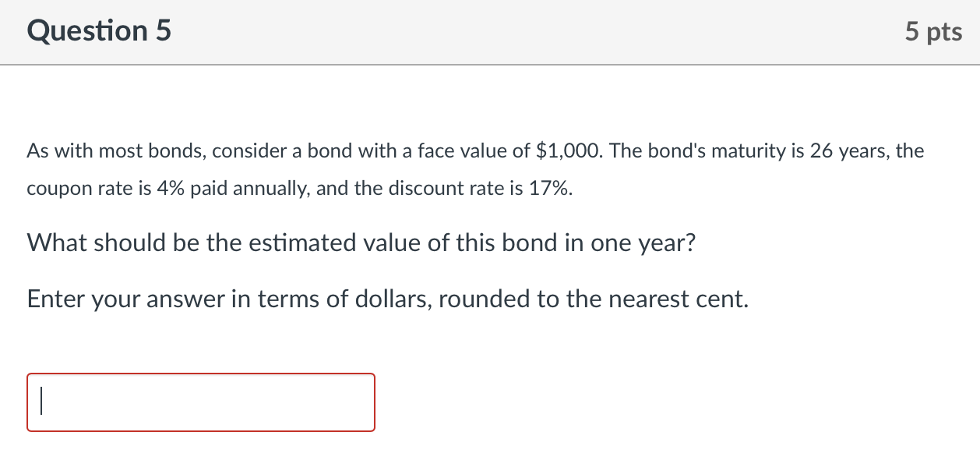Click the estimated value question line

point(362,243)
